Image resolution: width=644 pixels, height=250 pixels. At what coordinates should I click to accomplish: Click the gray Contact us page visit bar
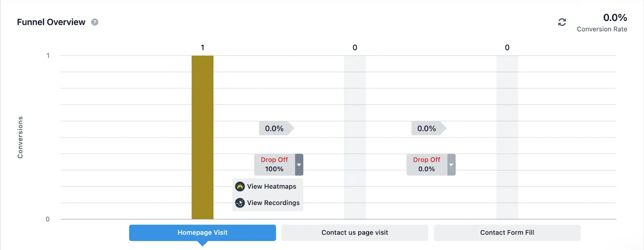[x=355, y=137]
